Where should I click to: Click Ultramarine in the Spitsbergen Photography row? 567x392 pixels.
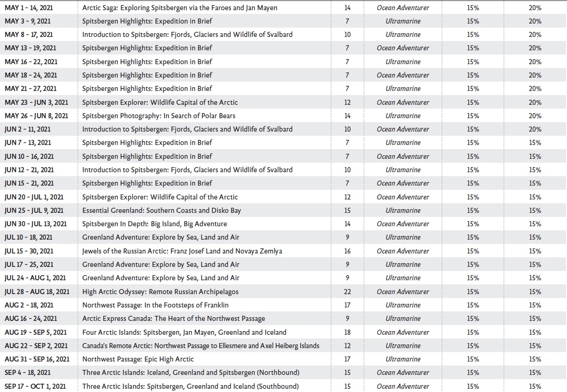(403, 116)
